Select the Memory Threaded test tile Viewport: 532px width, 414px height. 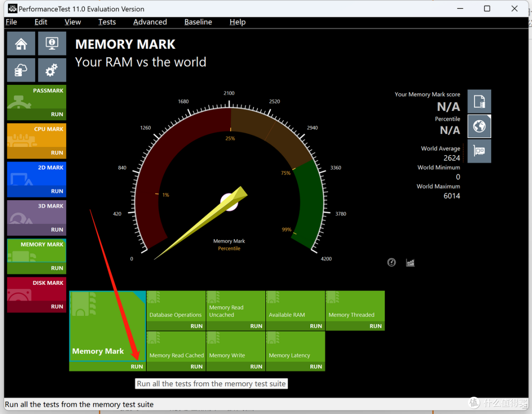pos(355,306)
